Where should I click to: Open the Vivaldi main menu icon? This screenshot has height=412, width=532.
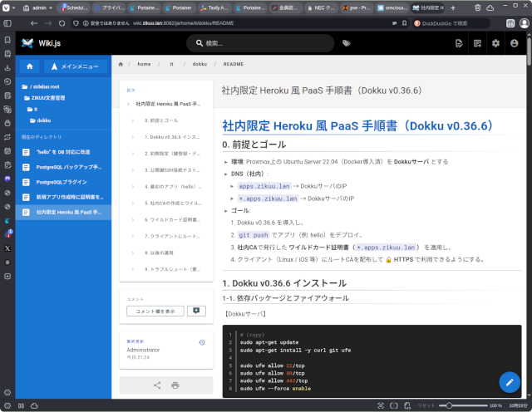(x=6, y=7)
